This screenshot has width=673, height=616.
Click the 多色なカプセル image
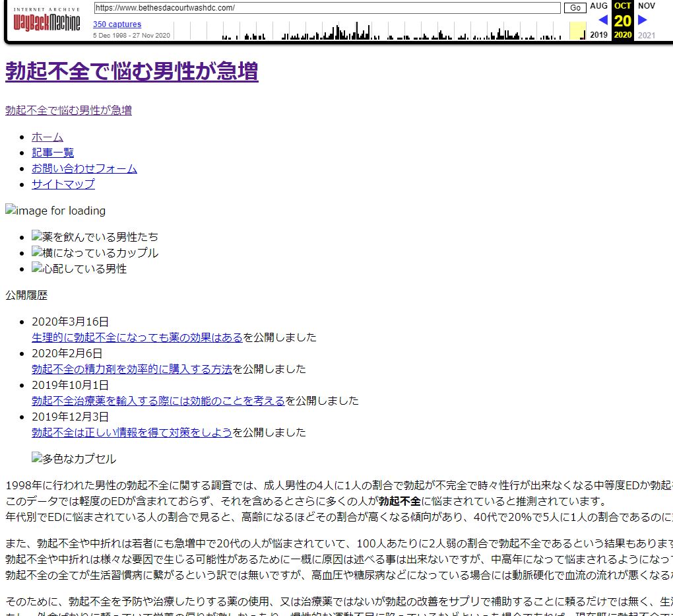coord(74,459)
